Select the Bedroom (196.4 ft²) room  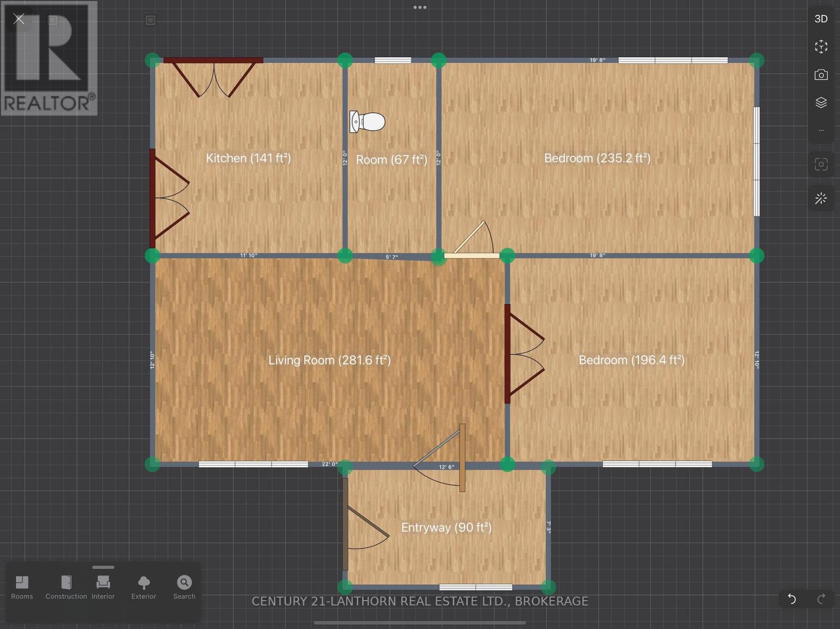click(x=632, y=360)
